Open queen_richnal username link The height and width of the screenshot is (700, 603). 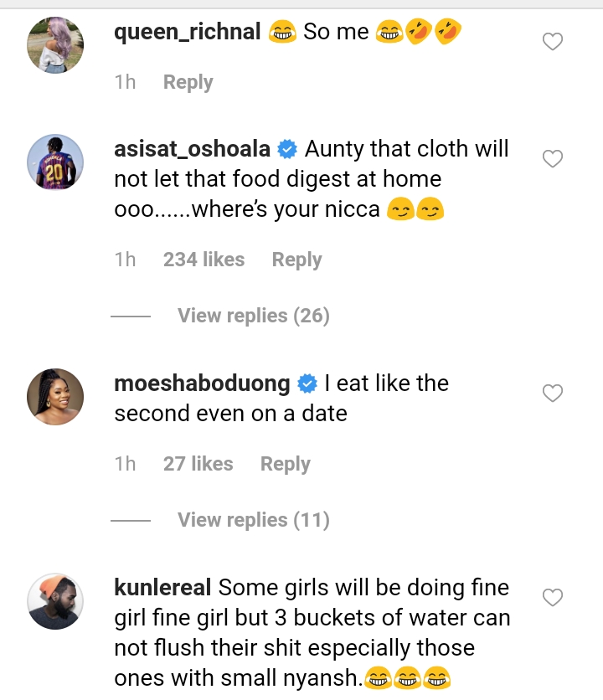(188, 33)
